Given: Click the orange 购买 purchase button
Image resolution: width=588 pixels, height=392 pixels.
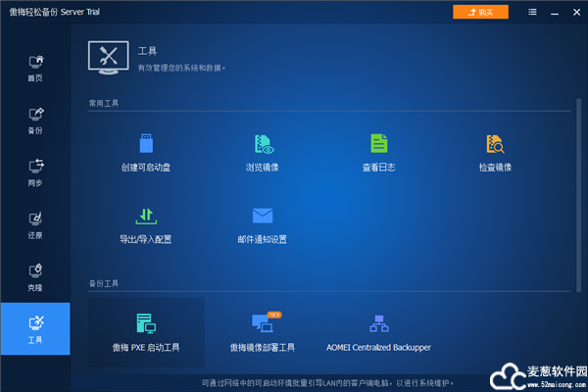Looking at the screenshot, I should coord(480,12).
